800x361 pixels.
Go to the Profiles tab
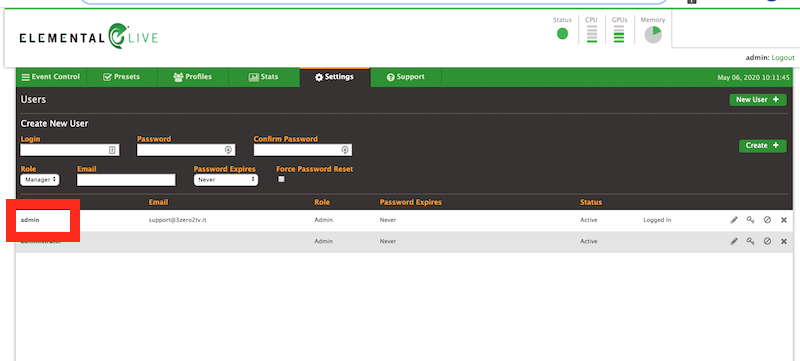click(193, 77)
